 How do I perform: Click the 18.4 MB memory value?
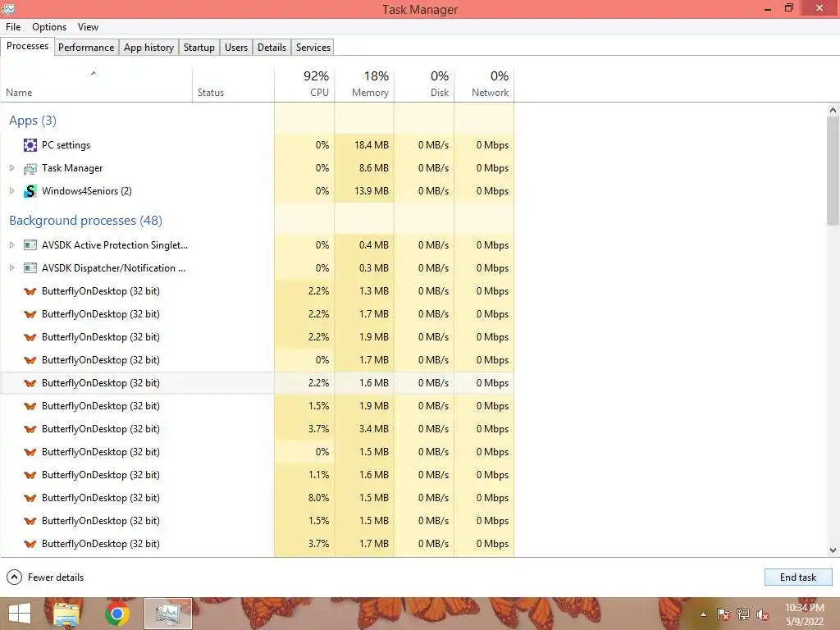(372, 145)
